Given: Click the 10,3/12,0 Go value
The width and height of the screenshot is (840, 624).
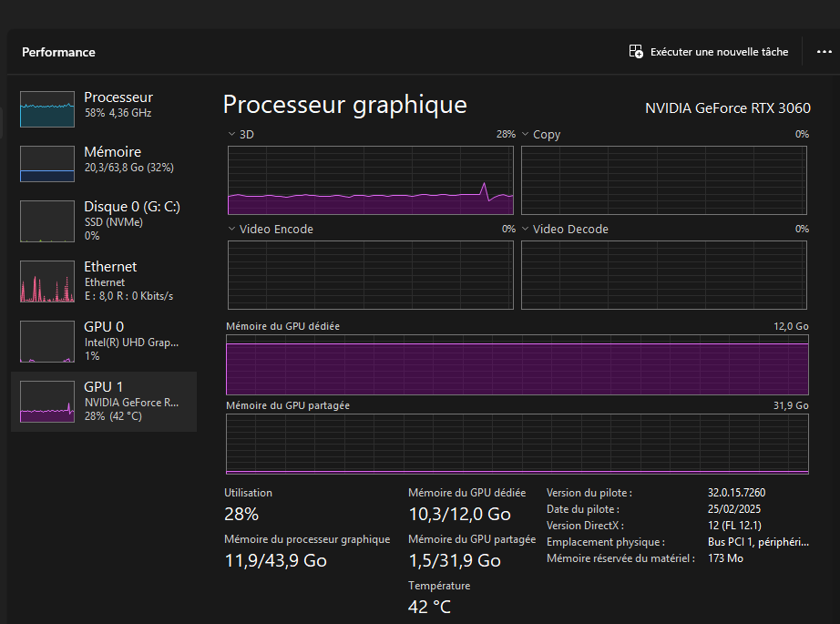Looking at the screenshot, I should coord(460,514).
